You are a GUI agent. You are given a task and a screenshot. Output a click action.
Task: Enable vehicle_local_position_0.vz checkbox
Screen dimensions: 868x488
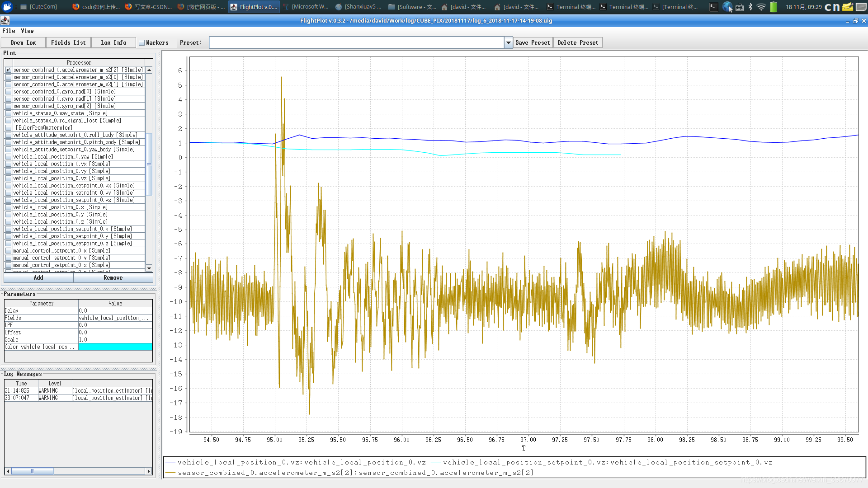[x=9, y=178]
